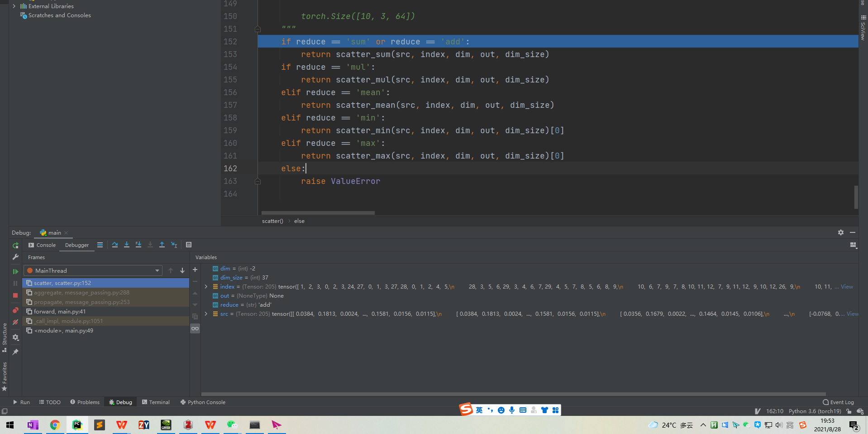
Task: Open the Python Console tool window
Action: click(203, 402)
